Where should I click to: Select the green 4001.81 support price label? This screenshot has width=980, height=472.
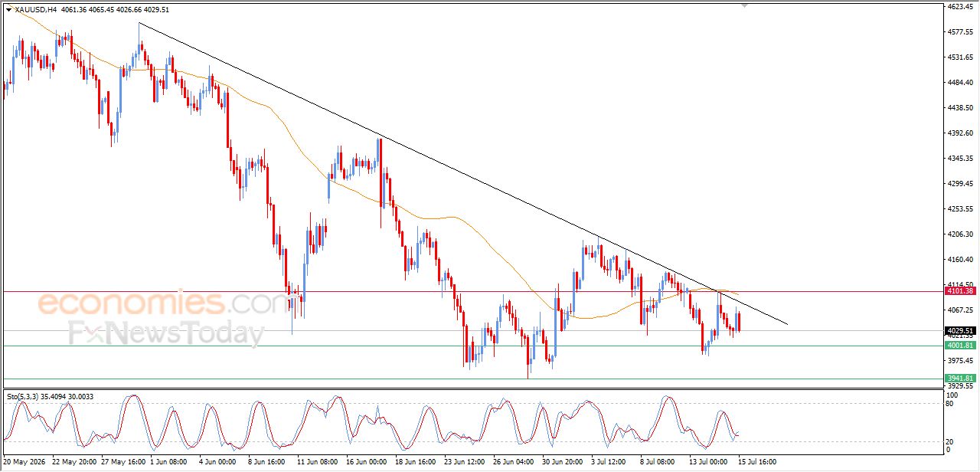[960, 346]
